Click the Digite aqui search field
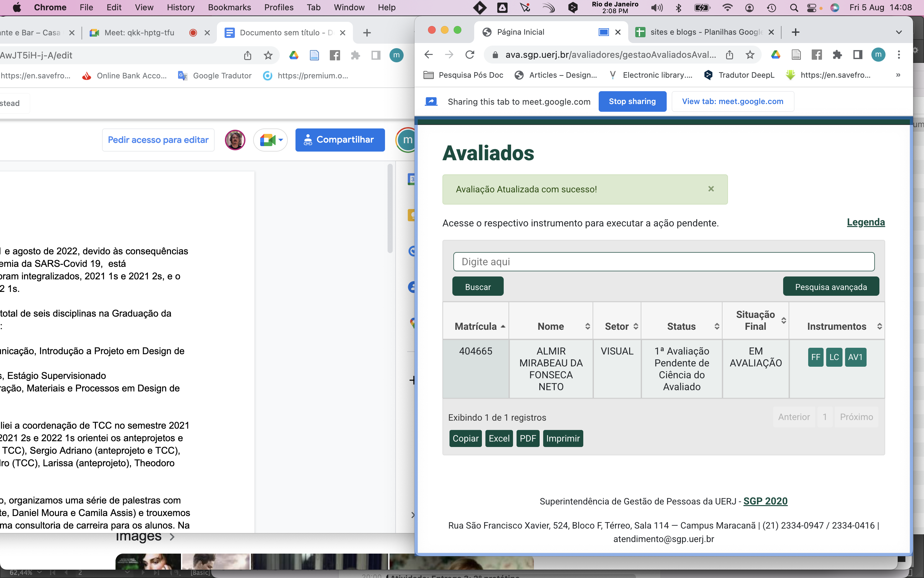The image size is (924, 578). coord(663,261)
